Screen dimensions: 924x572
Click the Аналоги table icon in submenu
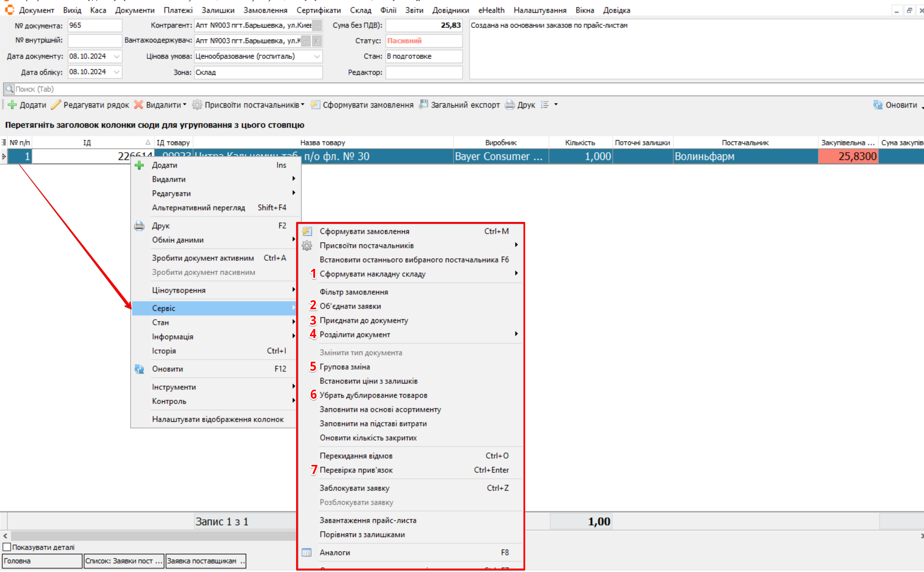point(306,553)
